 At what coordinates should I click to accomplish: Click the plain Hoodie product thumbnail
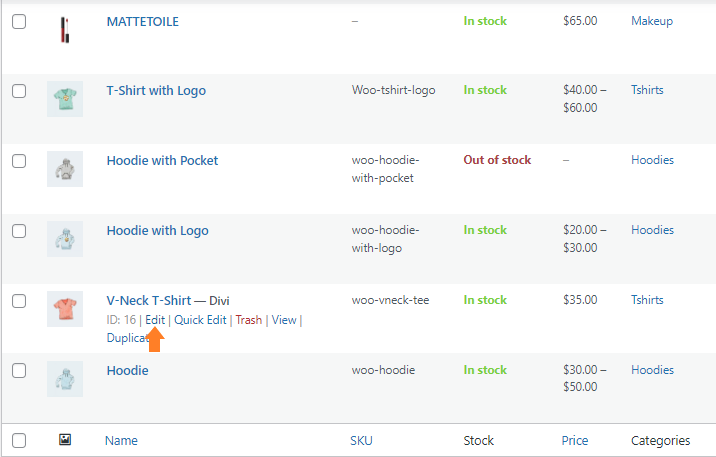click(65, 379)
